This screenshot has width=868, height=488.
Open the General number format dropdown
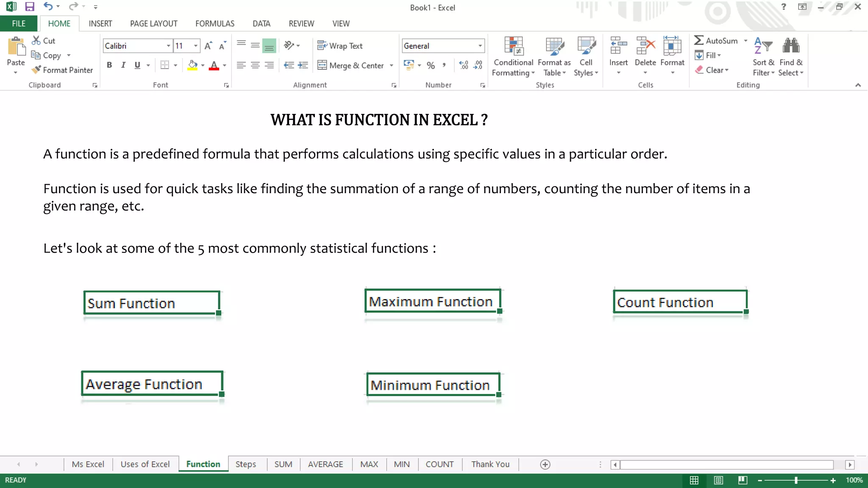point(480,46)
